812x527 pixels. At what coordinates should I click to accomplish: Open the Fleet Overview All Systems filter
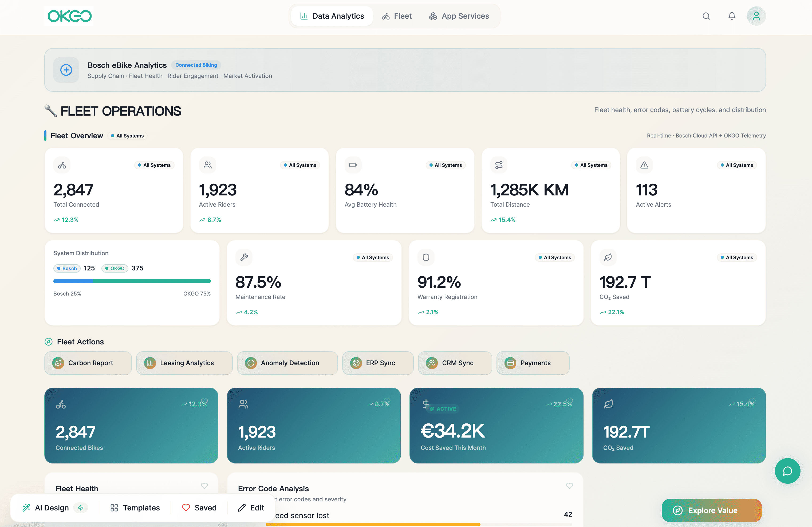[127, 136]
